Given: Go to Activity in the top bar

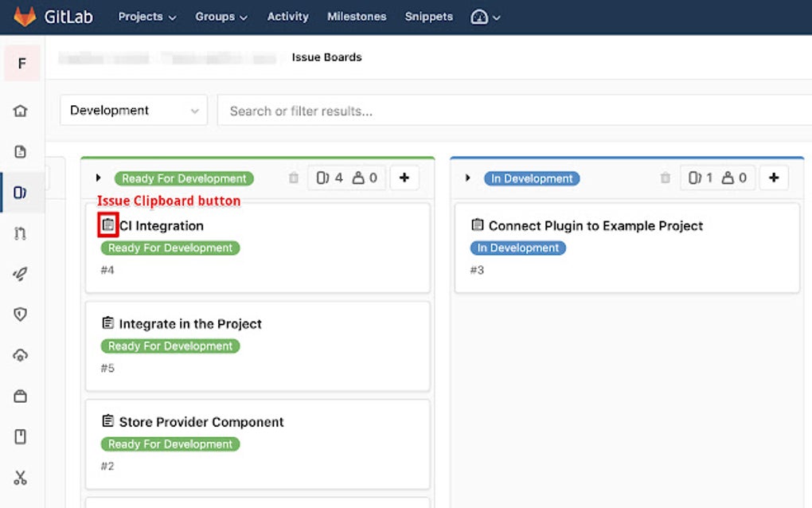Looking at the screenshot, I should coord(287,17).
